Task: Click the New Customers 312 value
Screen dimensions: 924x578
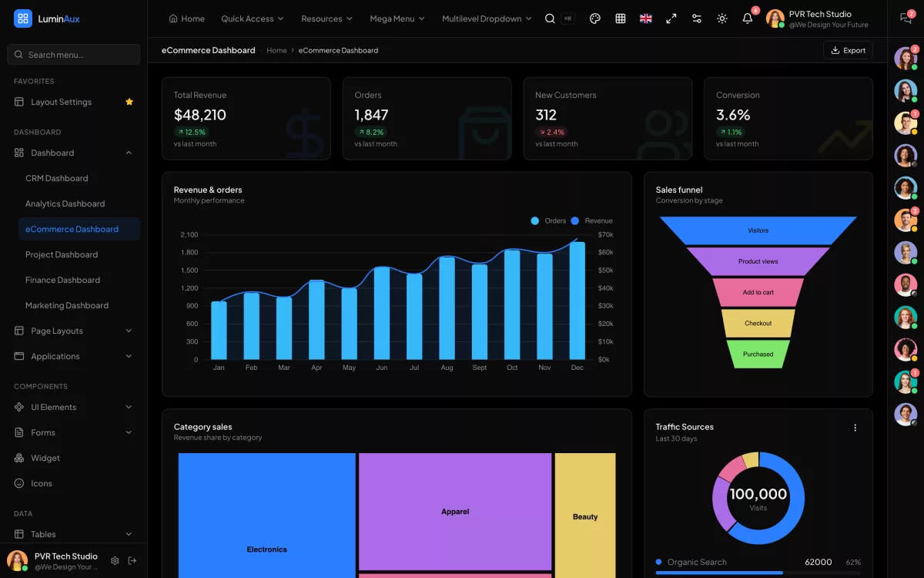Action: [546, 115]
